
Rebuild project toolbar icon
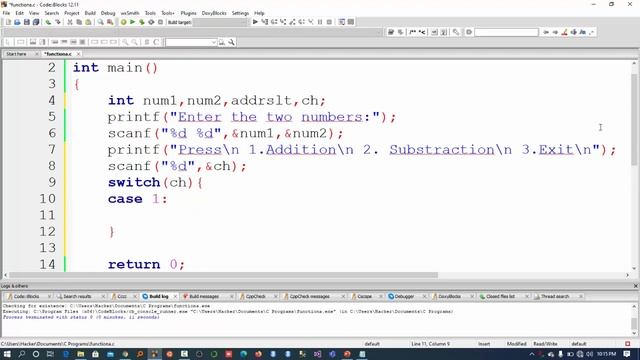coord(151,22)
